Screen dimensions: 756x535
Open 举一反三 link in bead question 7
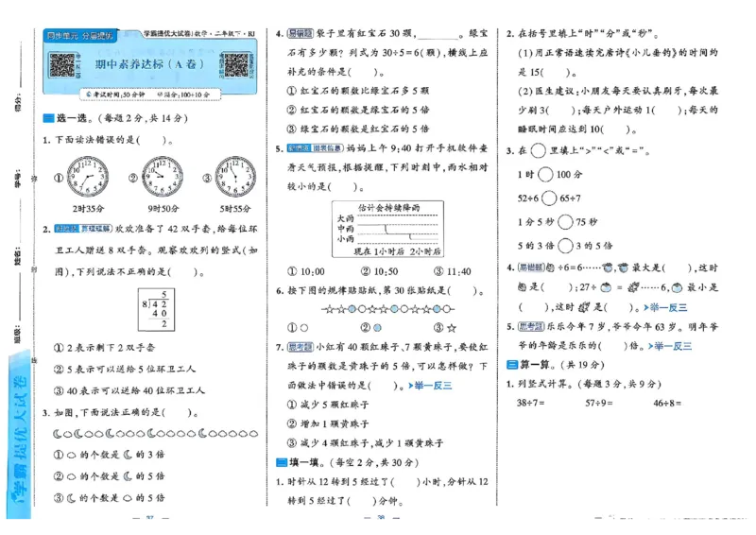(430, 386)
